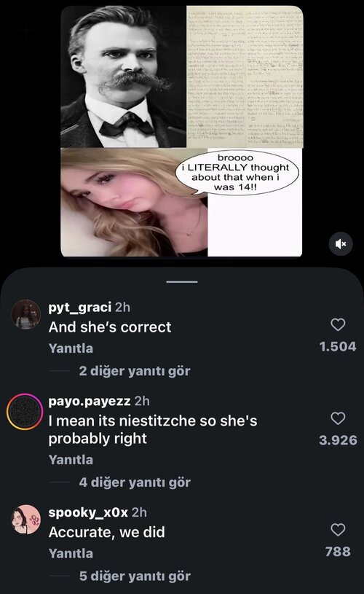Screen dimensions: 364x594
Task: Reply to pyt_graci via Yanıtla
Action: tap(71, 348)
